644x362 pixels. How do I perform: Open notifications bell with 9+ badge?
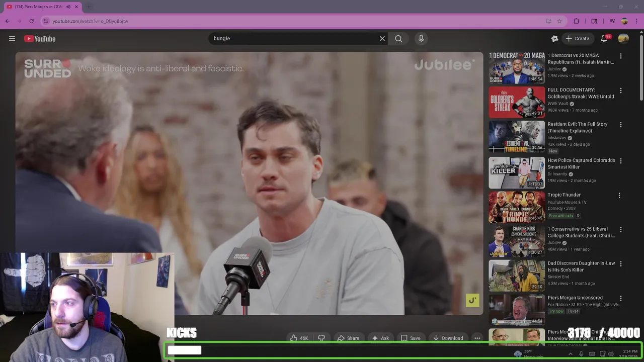(x=604, y=39)
